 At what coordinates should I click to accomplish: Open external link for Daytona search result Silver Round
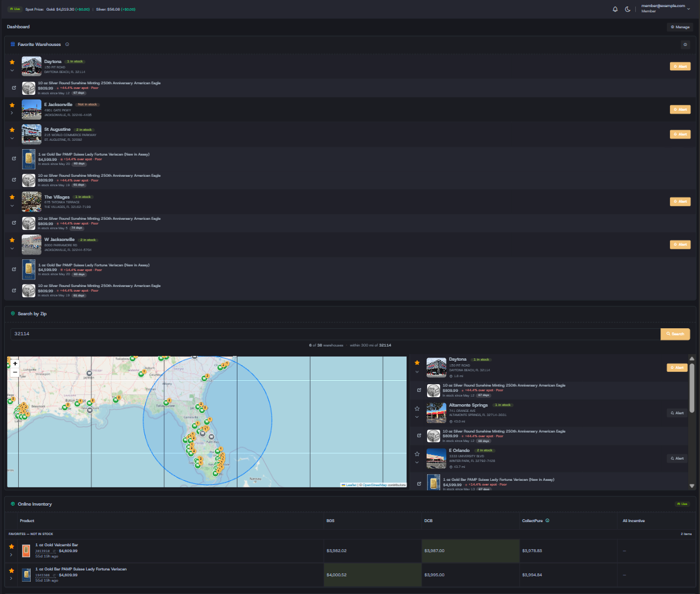(x=419, y=390)
